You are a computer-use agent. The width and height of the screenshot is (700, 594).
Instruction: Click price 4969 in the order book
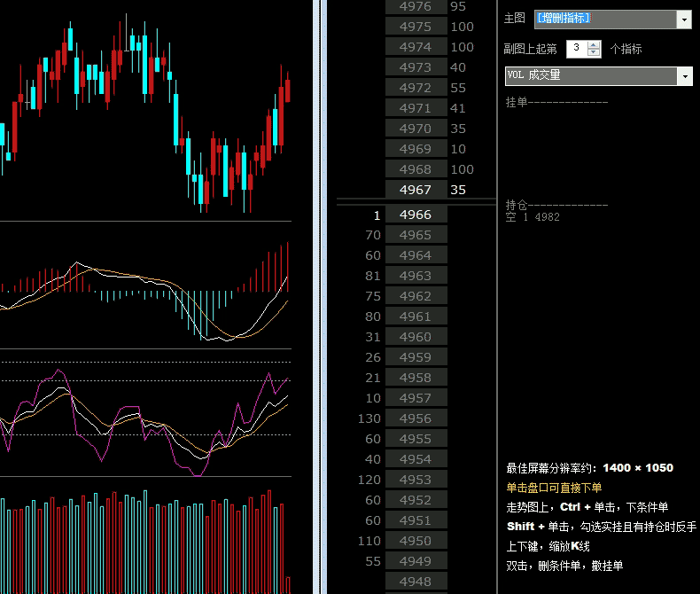pos(416,149)
